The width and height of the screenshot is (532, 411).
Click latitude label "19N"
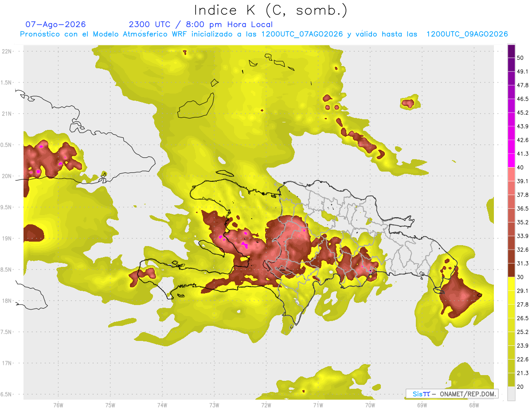7,238
